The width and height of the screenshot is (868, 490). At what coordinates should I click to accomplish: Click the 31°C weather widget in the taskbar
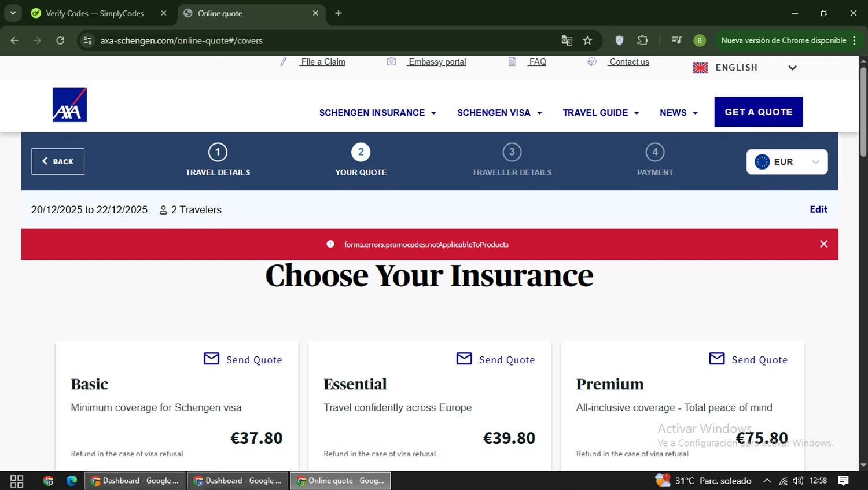click(x=703, y=481)
